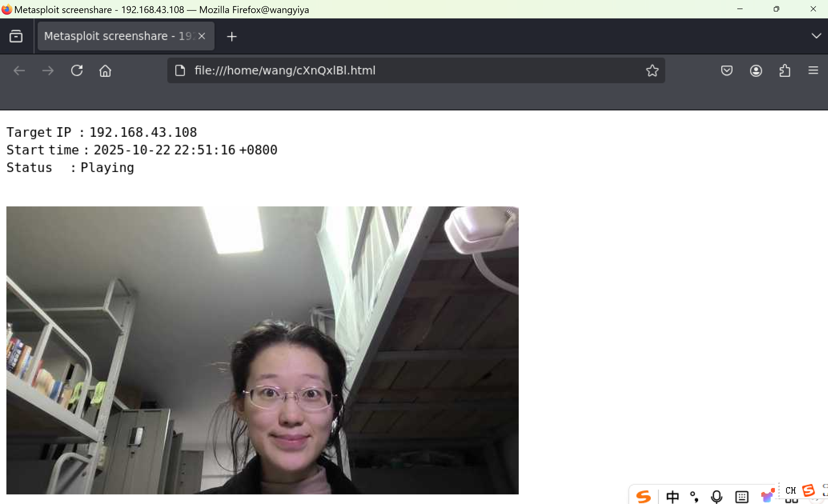This screenshot has height=504, width=828.
Task: Click the webcam stream image
Action: tap(262, 350)
